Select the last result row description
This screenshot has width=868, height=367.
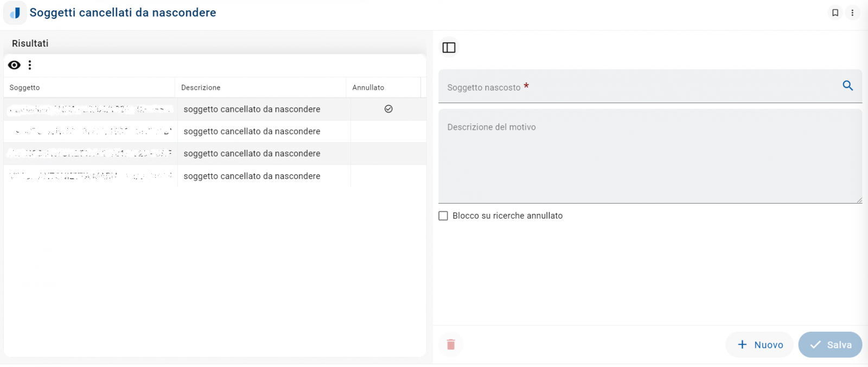(252, 176)
